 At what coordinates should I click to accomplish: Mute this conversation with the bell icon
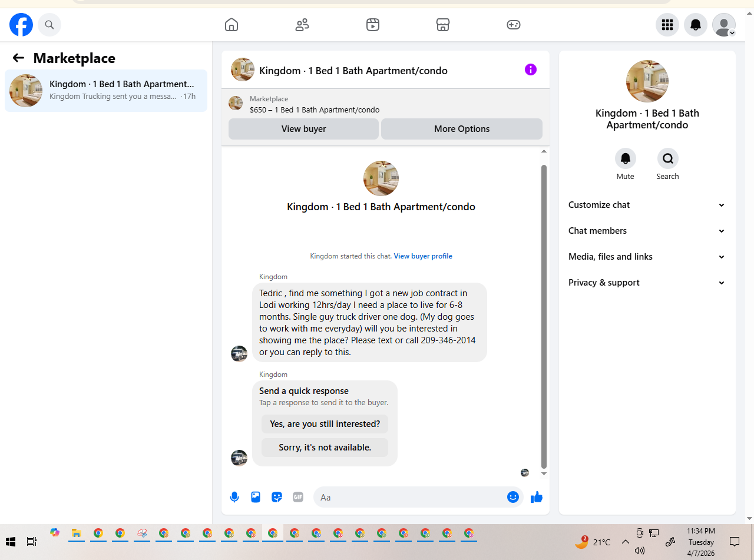point(626,158)
